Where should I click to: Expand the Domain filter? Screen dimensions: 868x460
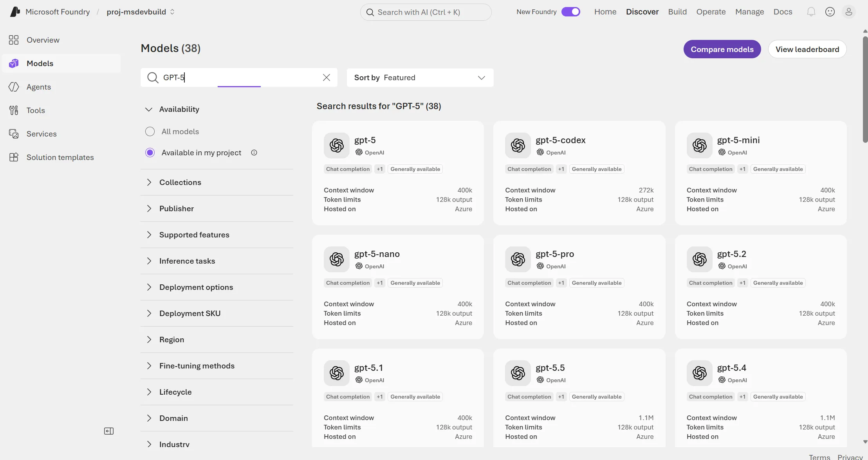point(217,418)
